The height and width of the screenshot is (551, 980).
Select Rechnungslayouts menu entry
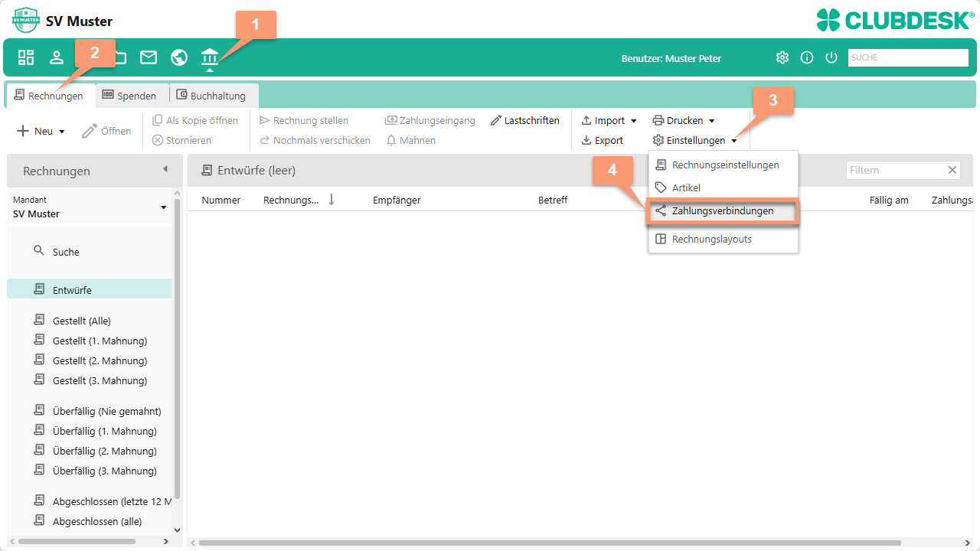[724, 239]
